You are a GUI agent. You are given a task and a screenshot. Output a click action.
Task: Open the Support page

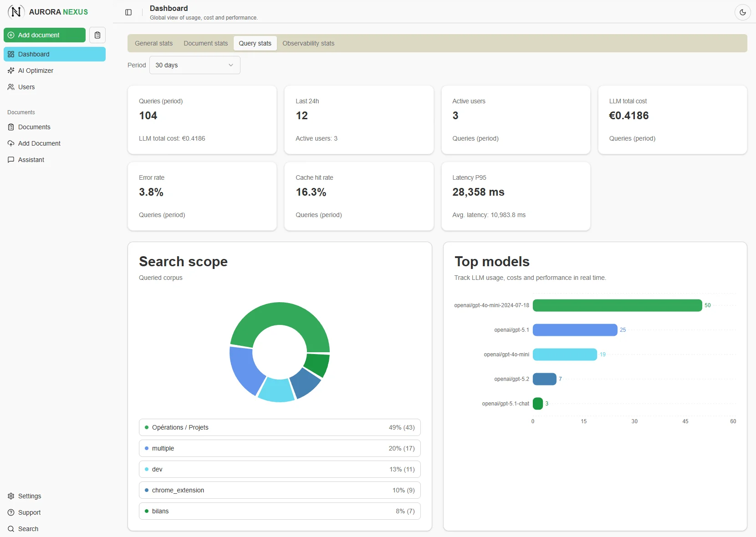[29, 512]
